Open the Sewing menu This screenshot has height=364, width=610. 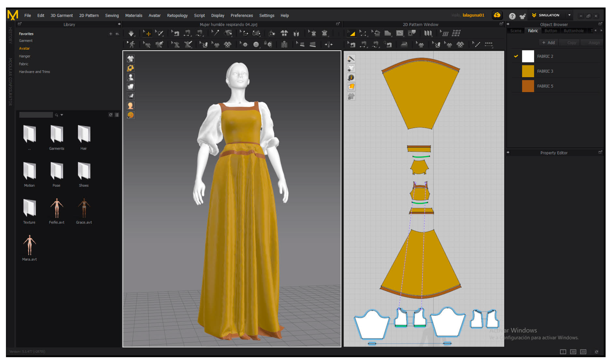[x=112, y=15]
